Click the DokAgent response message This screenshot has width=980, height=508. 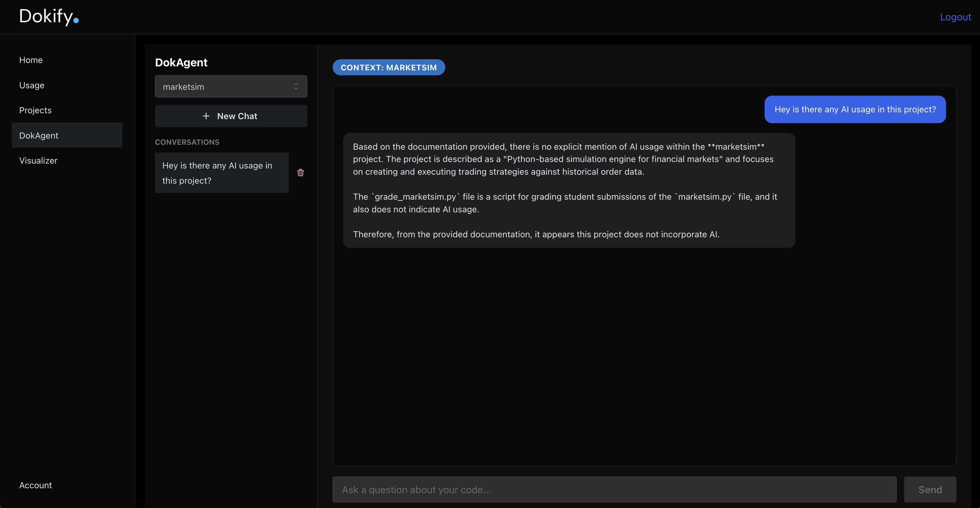click(x=569, y=190)
